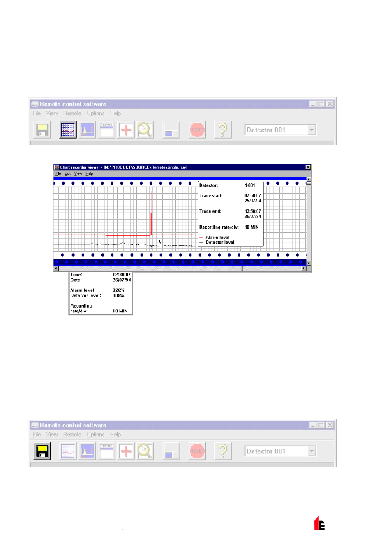The image size is (392, 555).
Task: Click the Tx magnifier icon in the top toolbar
Action: tap(145, 130)
